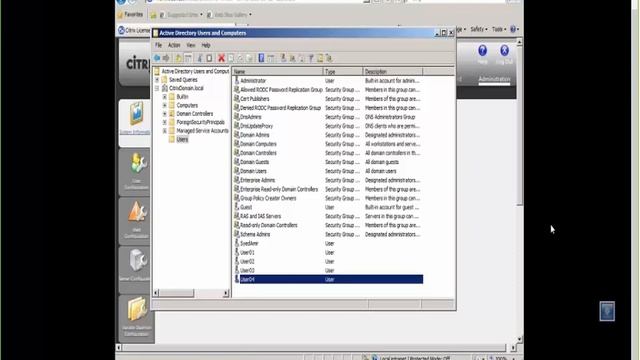
Task: Click the red X Delete toolbar icon
Action: [x=221, y=58]
